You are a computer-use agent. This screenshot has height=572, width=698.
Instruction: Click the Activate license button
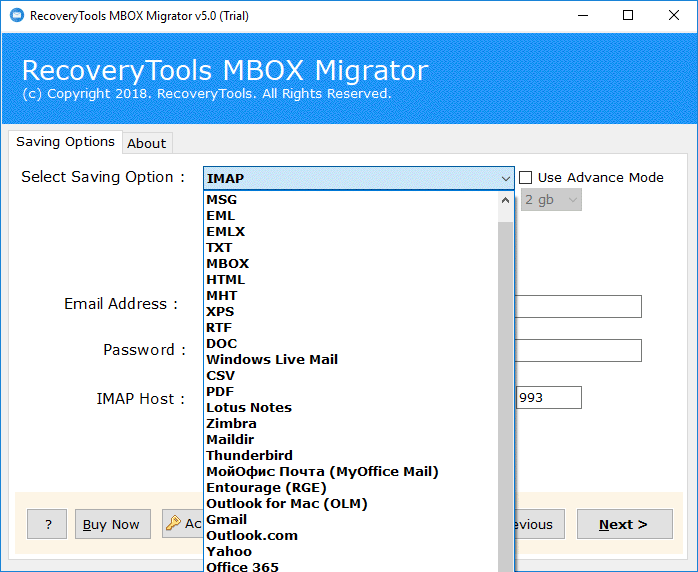(183, 523)
